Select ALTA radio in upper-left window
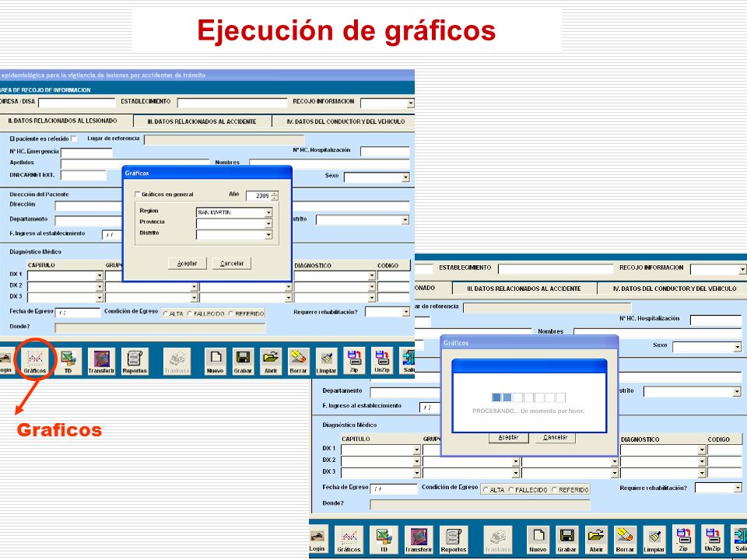 tap(166, 313)
